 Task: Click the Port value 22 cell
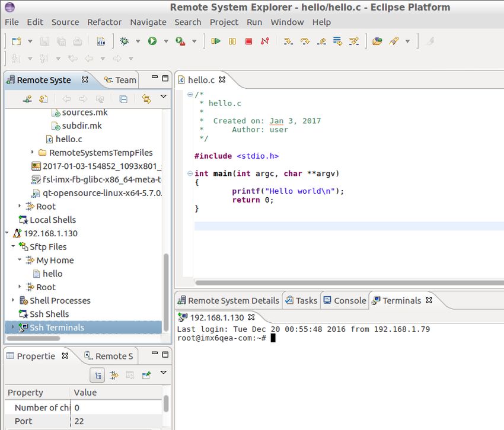[x=117, y=421]
